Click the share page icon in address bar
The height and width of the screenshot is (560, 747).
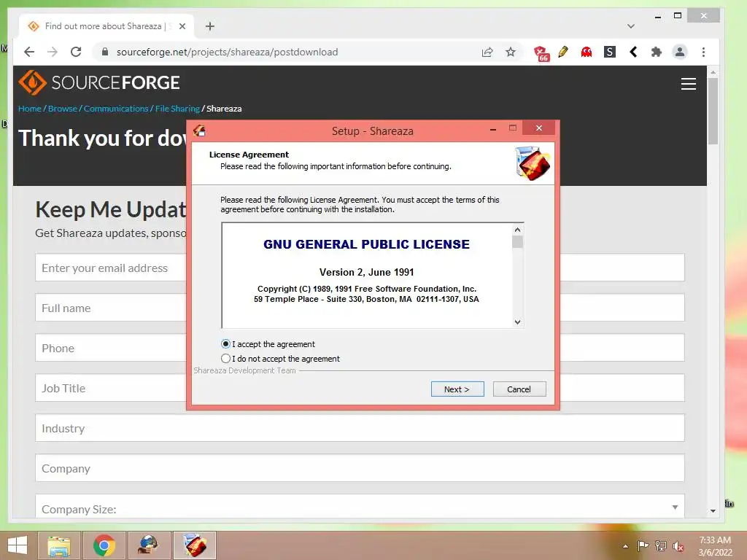[487, 52]
